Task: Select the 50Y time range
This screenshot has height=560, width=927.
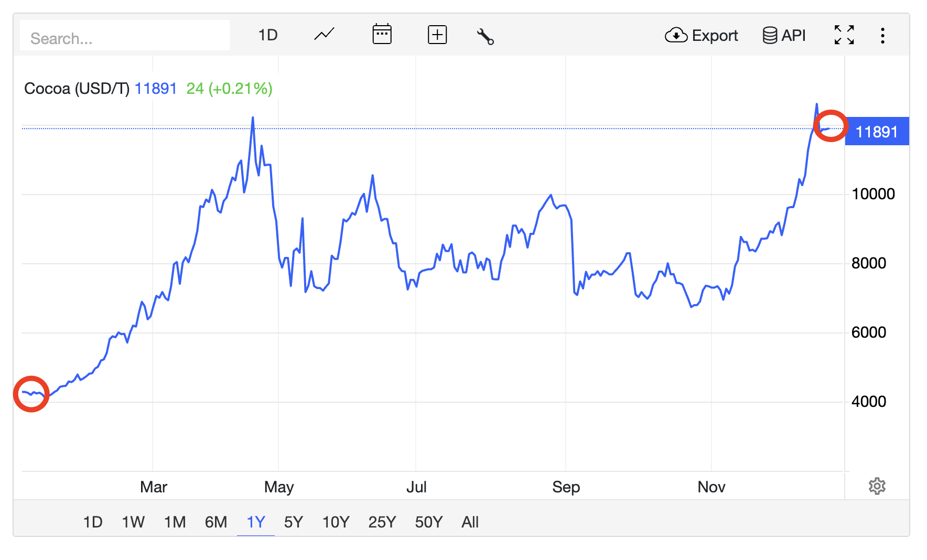Action: pyautogui.click(x=429, y=522)
